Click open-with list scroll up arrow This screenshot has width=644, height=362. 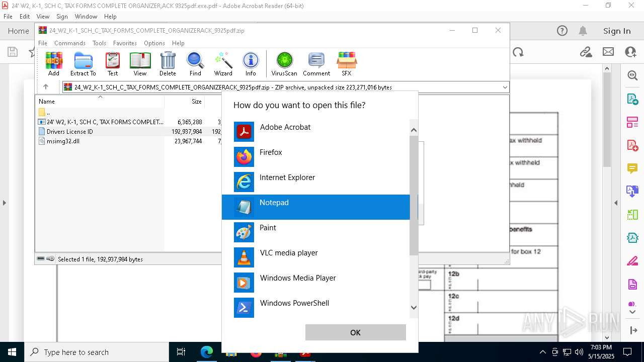click(414, 130)
